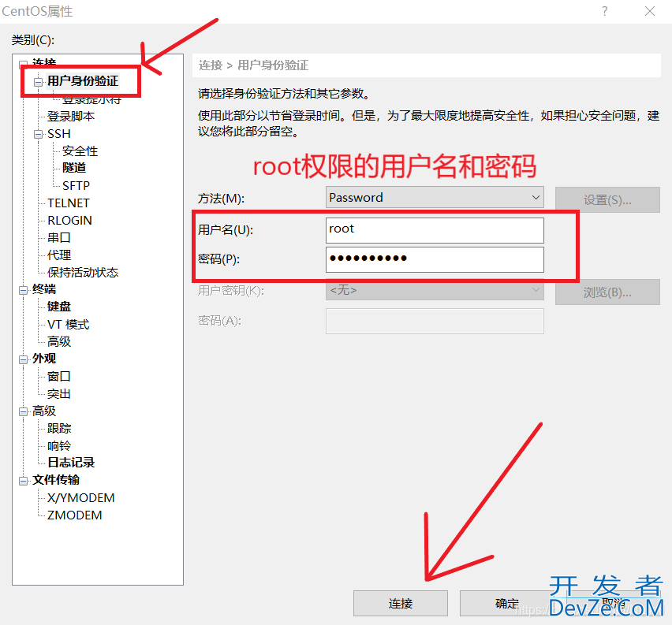Select 登录脚本 in category tree

tap(71, 117)
